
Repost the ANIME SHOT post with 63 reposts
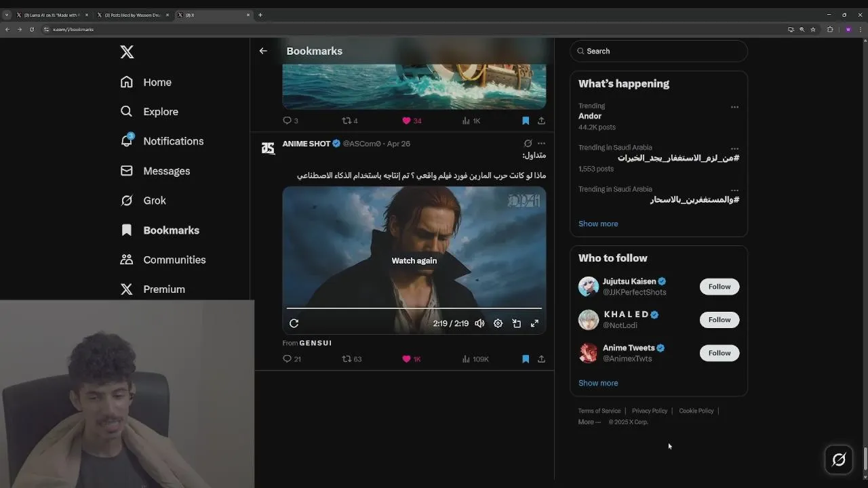click(x=351, y=359)
